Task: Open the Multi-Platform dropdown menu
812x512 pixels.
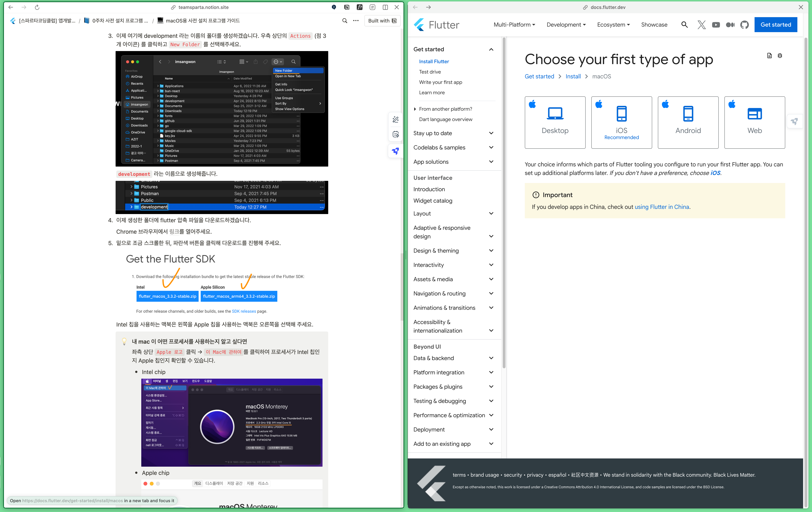Action: coord(514,25)
